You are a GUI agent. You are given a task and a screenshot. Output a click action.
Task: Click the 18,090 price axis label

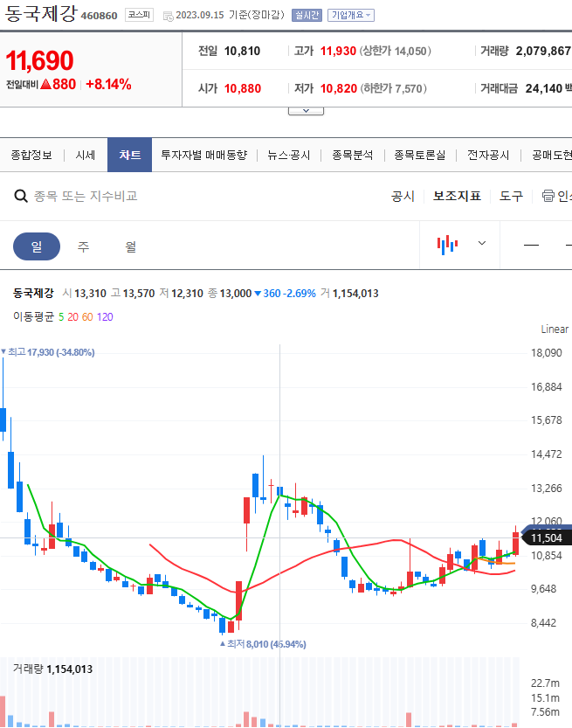[x=547, y=353]
